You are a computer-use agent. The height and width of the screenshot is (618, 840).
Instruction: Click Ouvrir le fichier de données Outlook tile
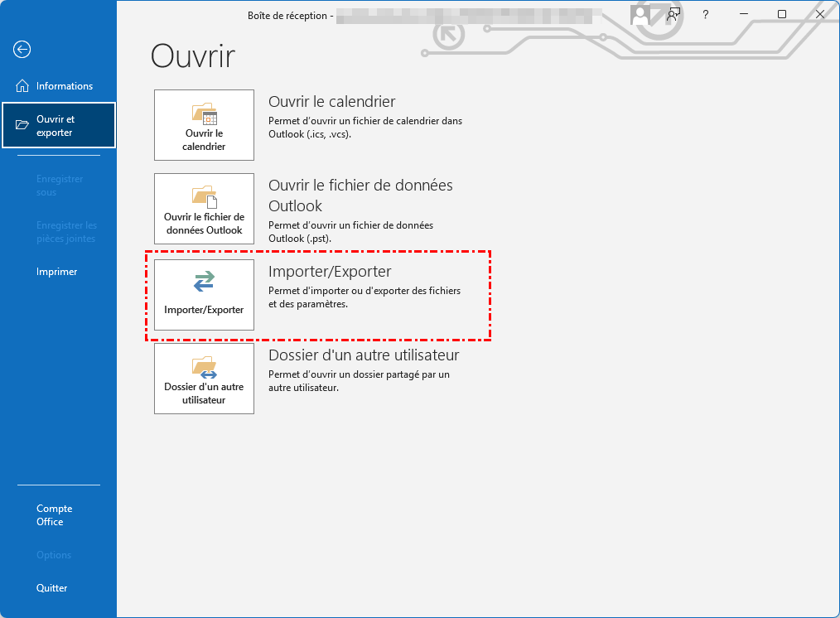tap(204, 209)
